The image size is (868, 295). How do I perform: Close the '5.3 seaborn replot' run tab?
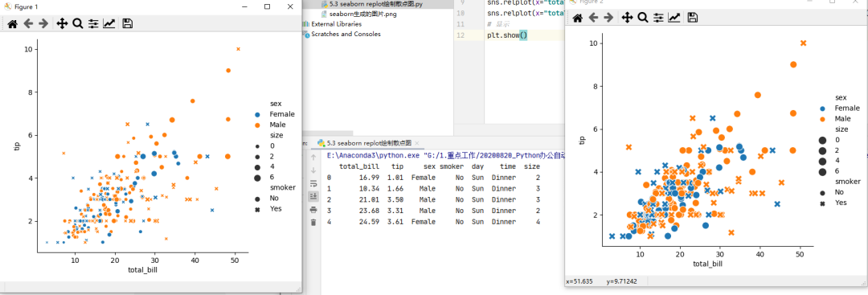click(x=417, y=143)
